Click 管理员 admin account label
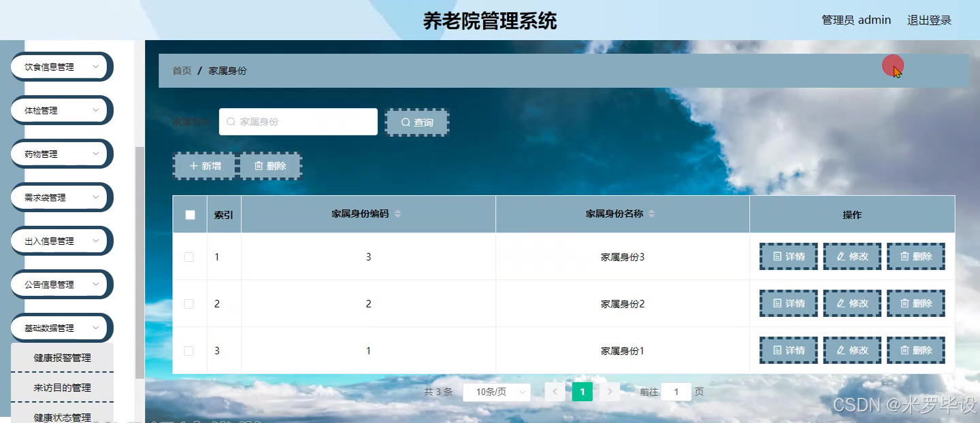Image resolution: width=980 pixels, height=423 pixels. (856, 20)
